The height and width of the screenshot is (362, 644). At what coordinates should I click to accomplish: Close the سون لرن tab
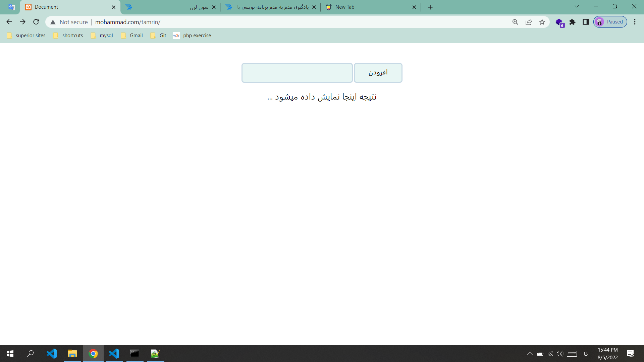[214, 7]
